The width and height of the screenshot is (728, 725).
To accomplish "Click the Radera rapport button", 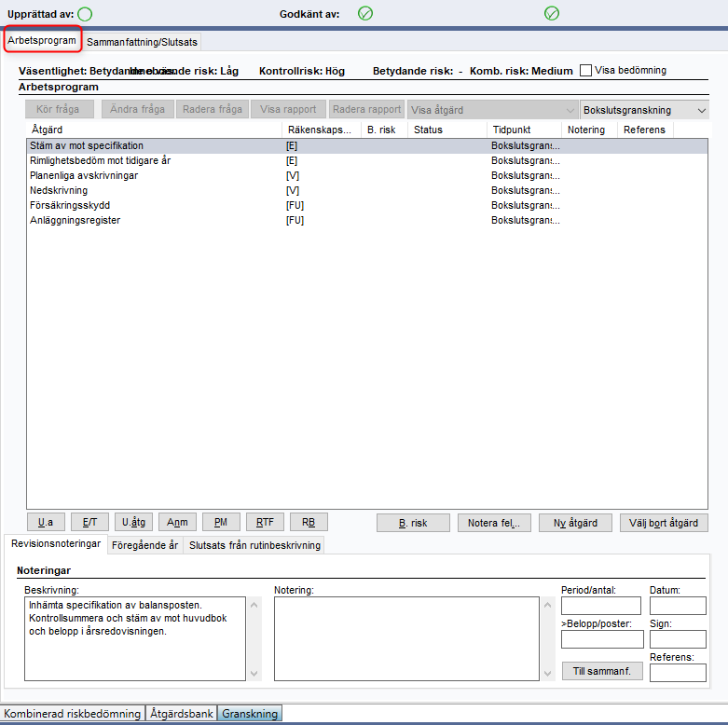I will pos(366,109).
